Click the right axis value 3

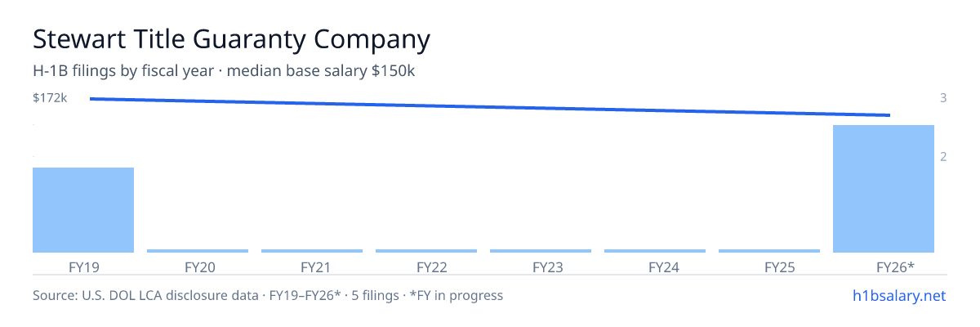943,98
